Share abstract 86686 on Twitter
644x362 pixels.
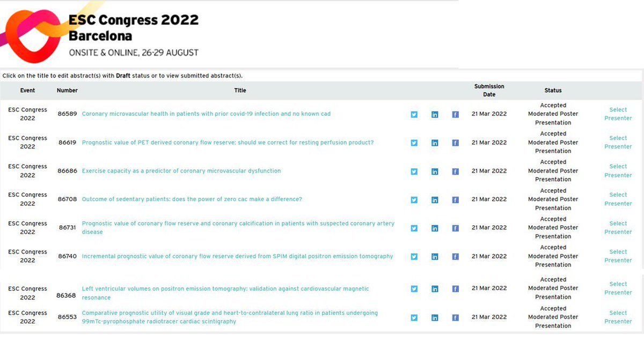[x=414, y=172]
